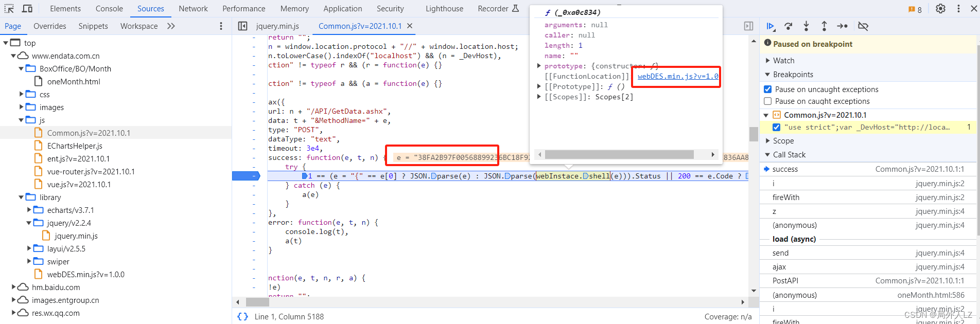Show more navigator tabs chevron
The image size is (980, 324).
point(171,26)
